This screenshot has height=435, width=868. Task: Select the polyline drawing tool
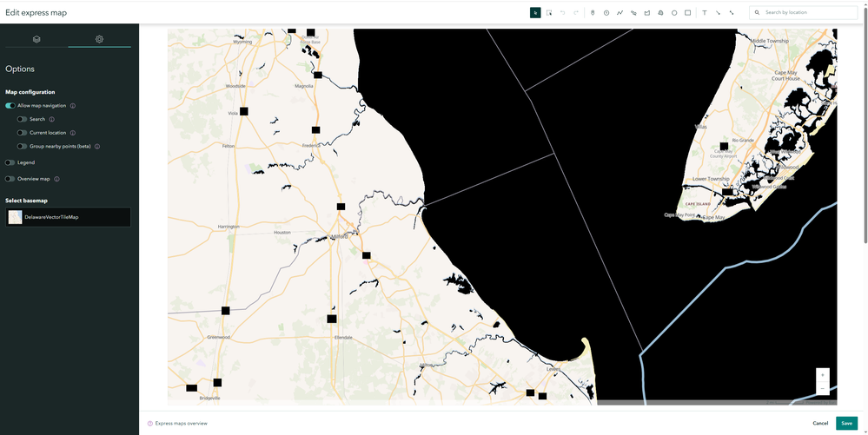[620, 13]
